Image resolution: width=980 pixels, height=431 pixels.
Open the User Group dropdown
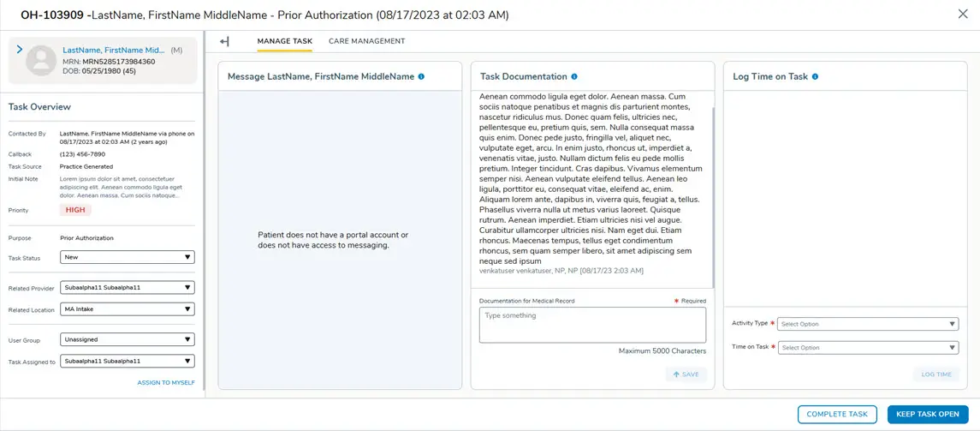tap(128, 340)
